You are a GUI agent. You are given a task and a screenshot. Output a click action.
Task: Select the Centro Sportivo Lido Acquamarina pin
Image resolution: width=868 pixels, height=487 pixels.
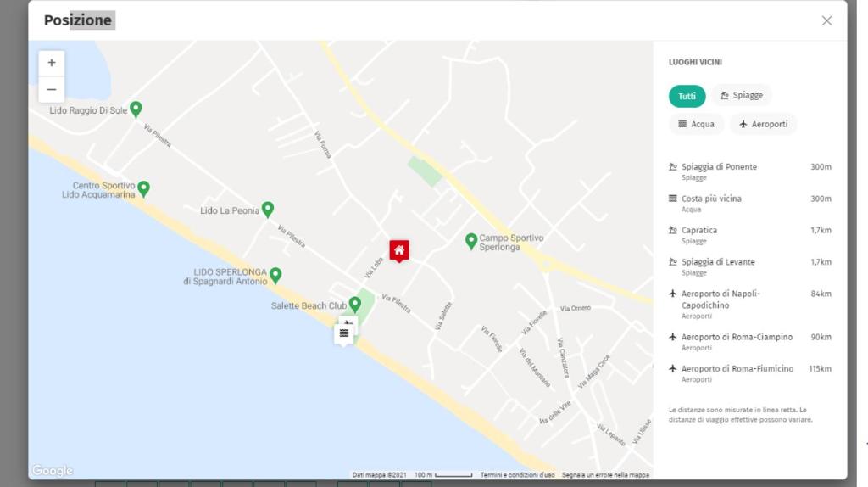coord(144,188)
